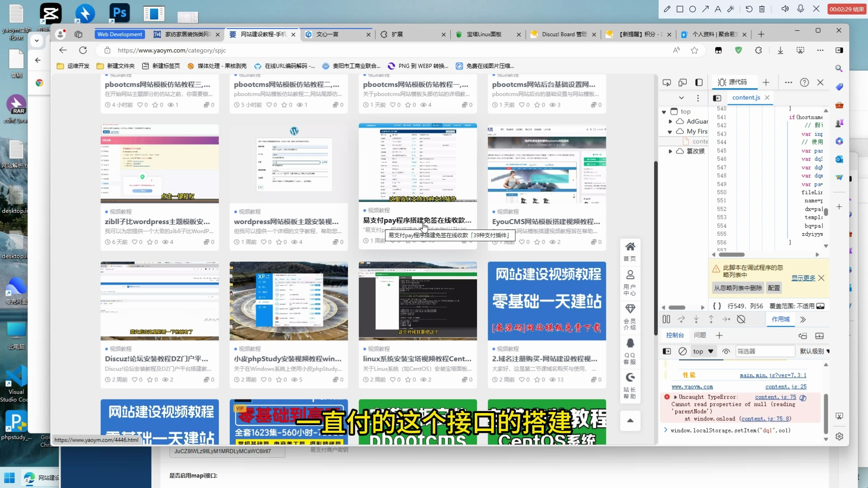The width and height of the screenshot is (868, 488).
Task: Collapse the top tree node in sources
Action: [664, 112]
